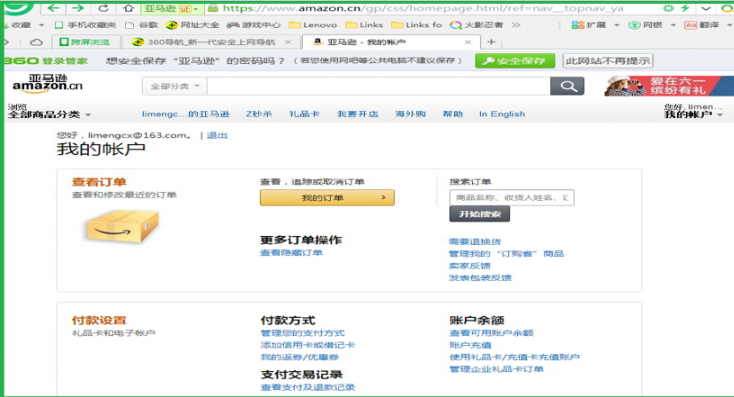Click the 亚马逊 site certificate badge
Image resolution: width=734 pixels, height=397 pixels.
point(171,8)
